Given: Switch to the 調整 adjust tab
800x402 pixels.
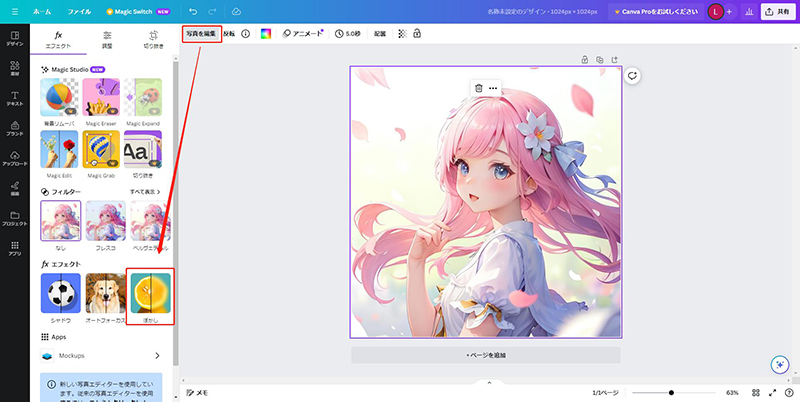Looking at the screenshot, I should (x=107, y=40).
